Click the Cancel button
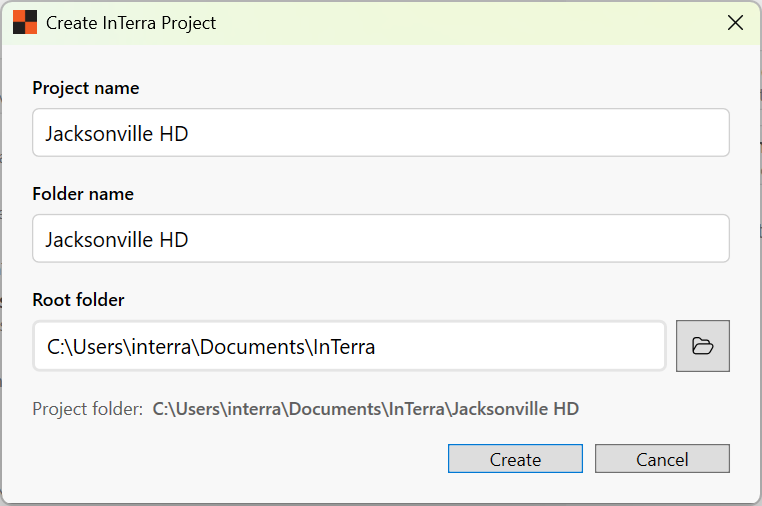The image size is (762, 506). point(662,458)
